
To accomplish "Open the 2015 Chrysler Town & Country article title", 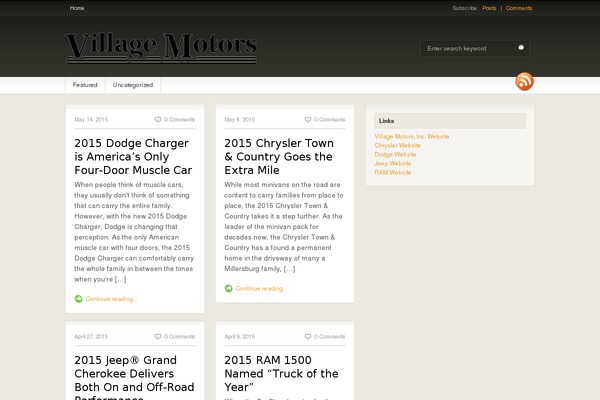I will tap(279, 157).
